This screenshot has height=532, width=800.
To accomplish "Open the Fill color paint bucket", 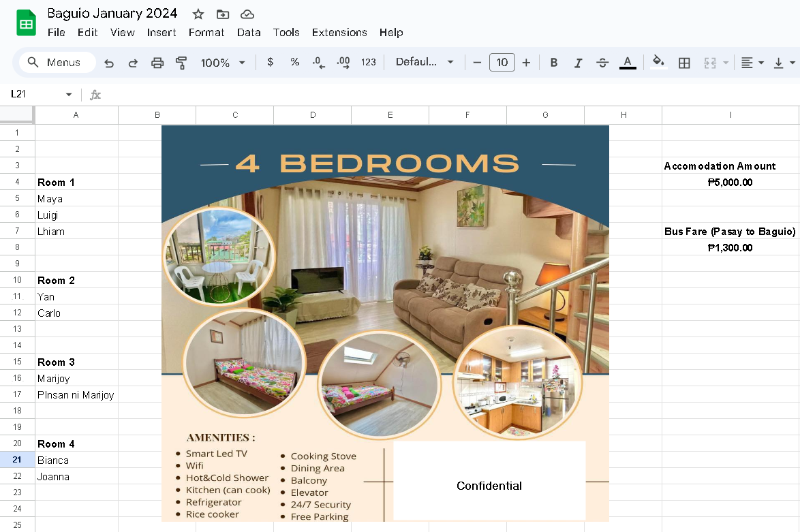I will point(658,62).
